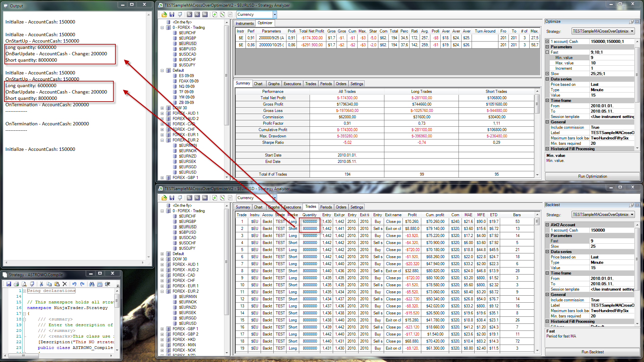
Task: Click the pencil edit icon in bottom analyzer toolbar
Action: [x=222, y=198]
